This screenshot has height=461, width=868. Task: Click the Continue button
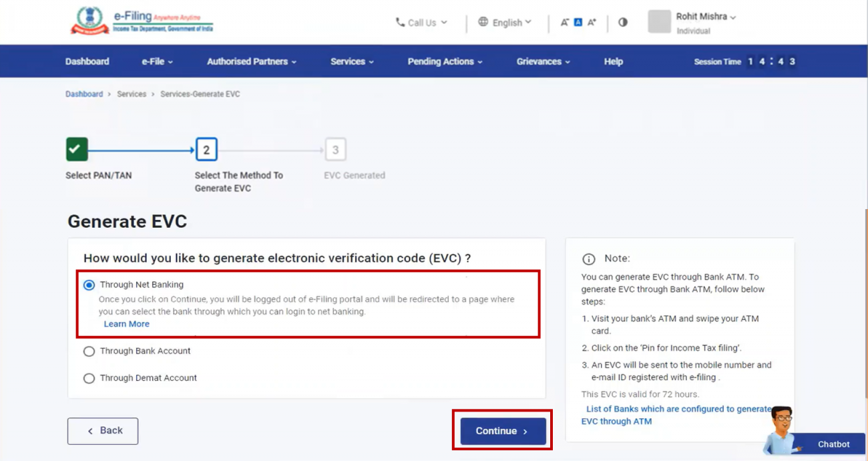tap(502, 431)
